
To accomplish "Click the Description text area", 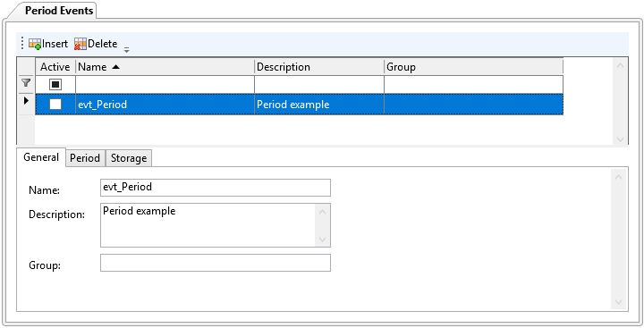I will click(208, 225).
